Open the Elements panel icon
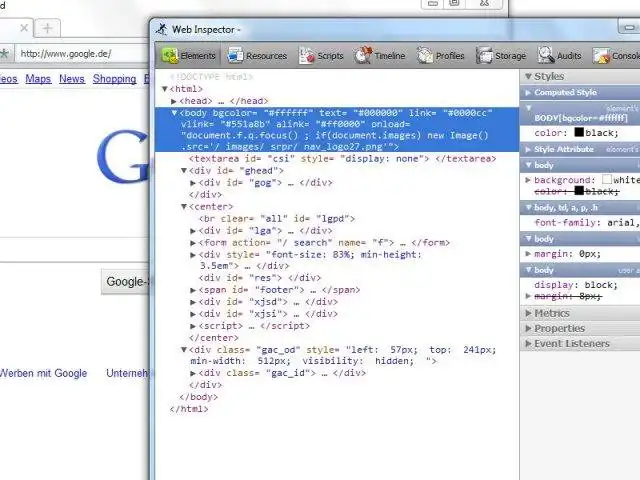Image resolution: width=640 pixels, height=480 pixels. point(170,55)
